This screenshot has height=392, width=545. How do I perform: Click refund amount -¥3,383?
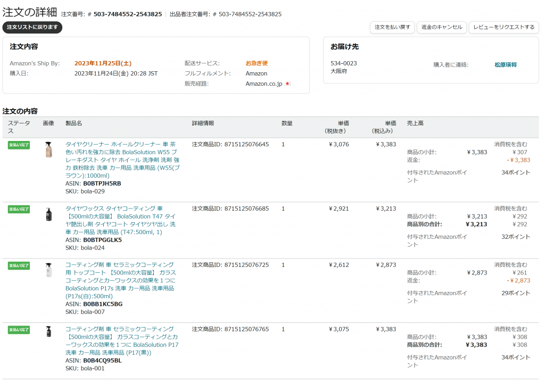click(x=518, y=160)
